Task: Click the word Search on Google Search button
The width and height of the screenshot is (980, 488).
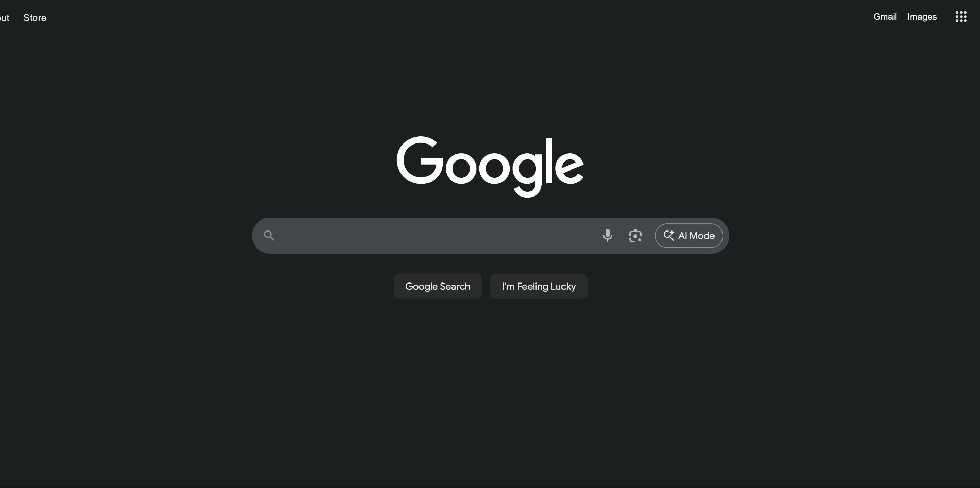Action: coord(455,286)
